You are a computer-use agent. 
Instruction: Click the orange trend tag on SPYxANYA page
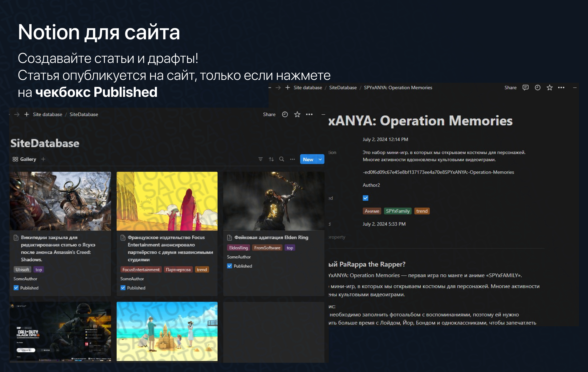pyautogui.click(x=422, y=211)
